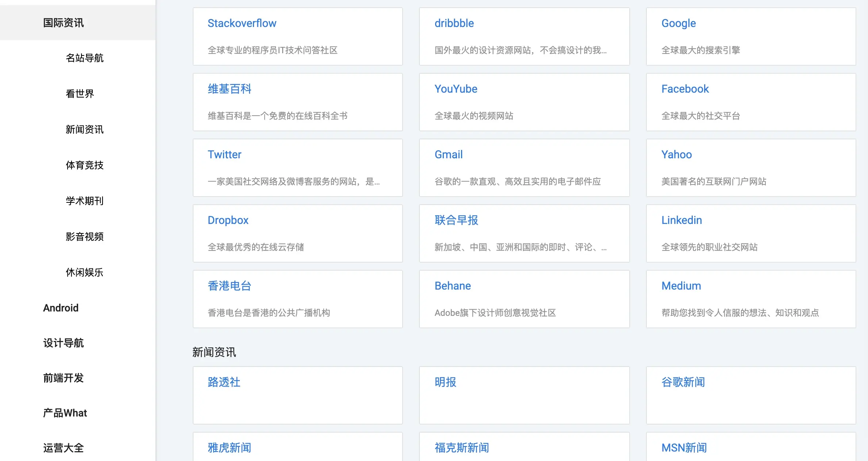Open the 影音视频 sidebar subsection

click(85, 237)
